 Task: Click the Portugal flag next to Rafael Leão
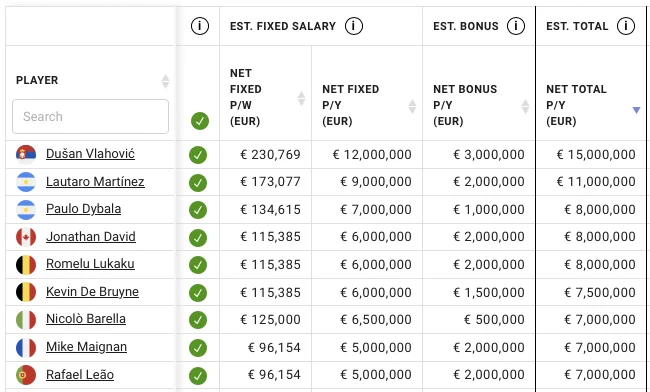(x=26, y=375)
